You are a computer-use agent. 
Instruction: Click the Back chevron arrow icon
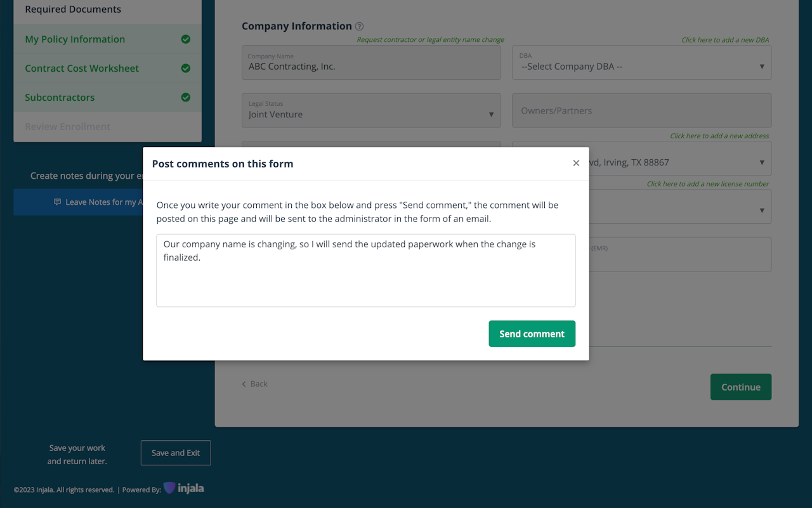[244, 384]
